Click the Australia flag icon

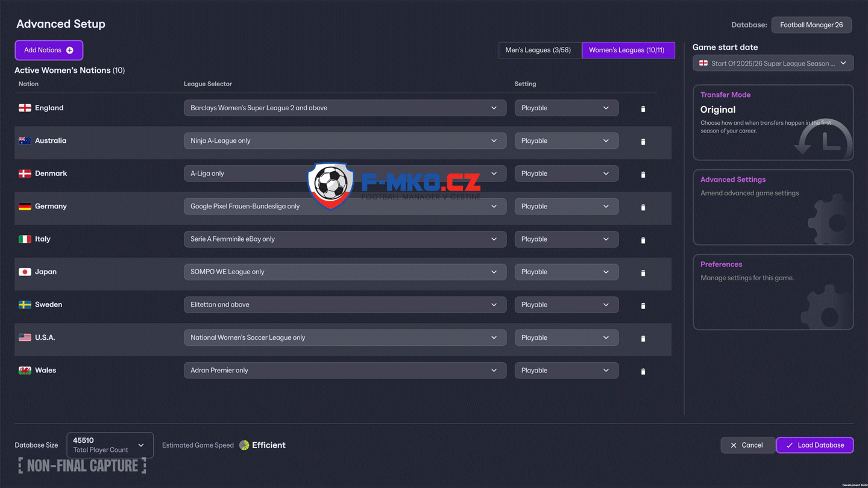click(25, 140)
